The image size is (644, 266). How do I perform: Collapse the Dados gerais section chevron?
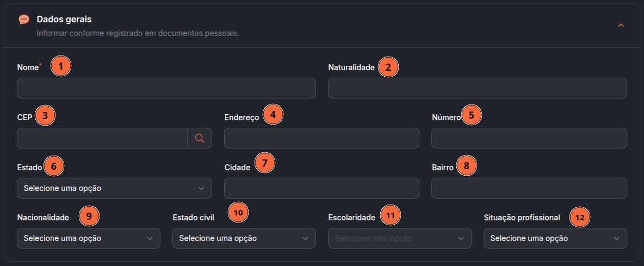click(x=621, y=26)
